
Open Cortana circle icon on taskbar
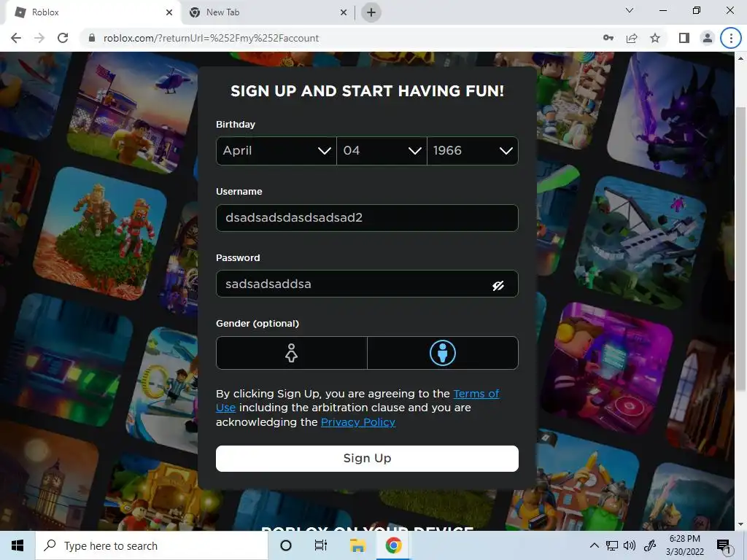click(x=286, y=545)
